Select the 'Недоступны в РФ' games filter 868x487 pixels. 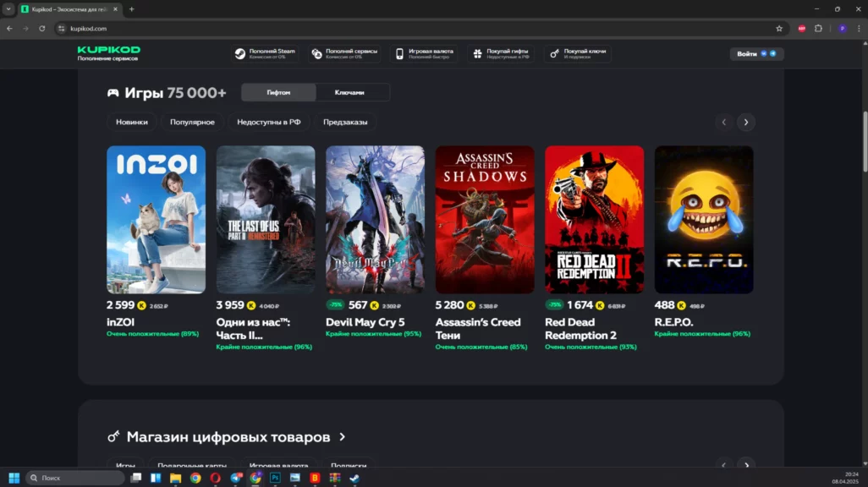tap(268, 122)
